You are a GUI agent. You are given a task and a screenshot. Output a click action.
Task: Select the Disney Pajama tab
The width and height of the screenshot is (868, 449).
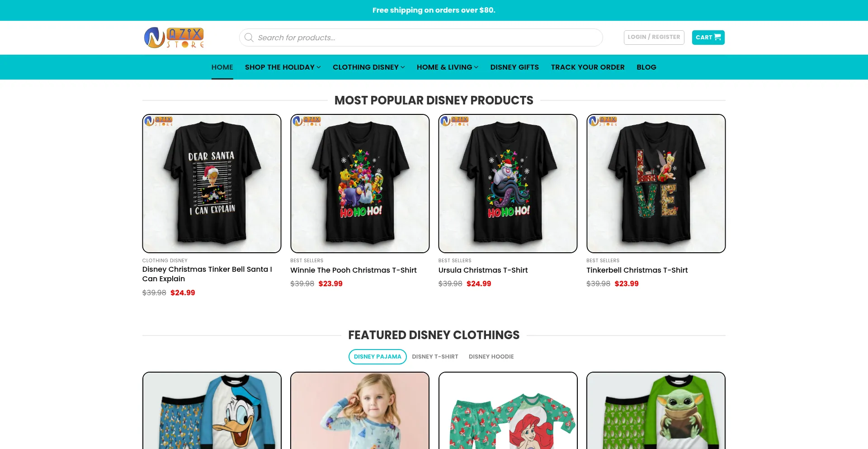[377, 357]
